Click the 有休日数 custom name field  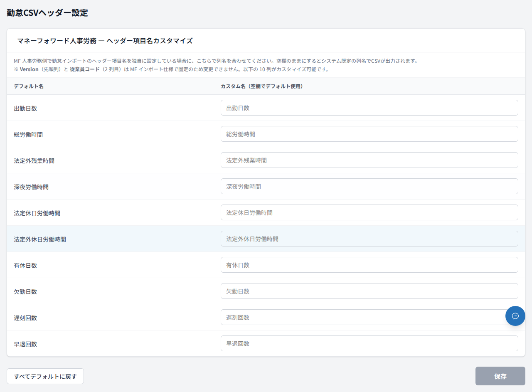(x=369, y=265)
